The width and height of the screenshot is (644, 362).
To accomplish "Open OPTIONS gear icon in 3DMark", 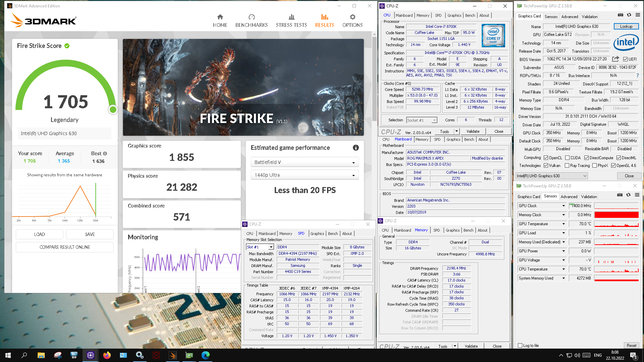I will 353,17.
